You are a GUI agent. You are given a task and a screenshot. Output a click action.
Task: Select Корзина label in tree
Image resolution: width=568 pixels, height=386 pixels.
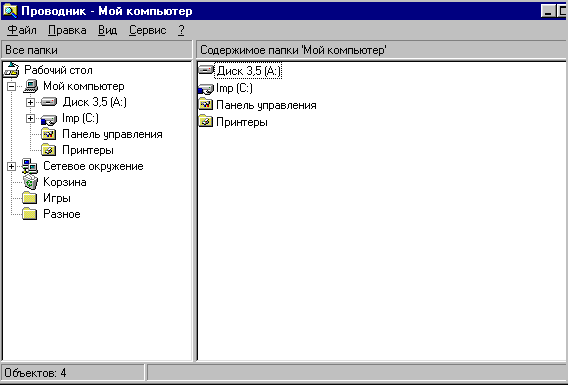point(65,182)
